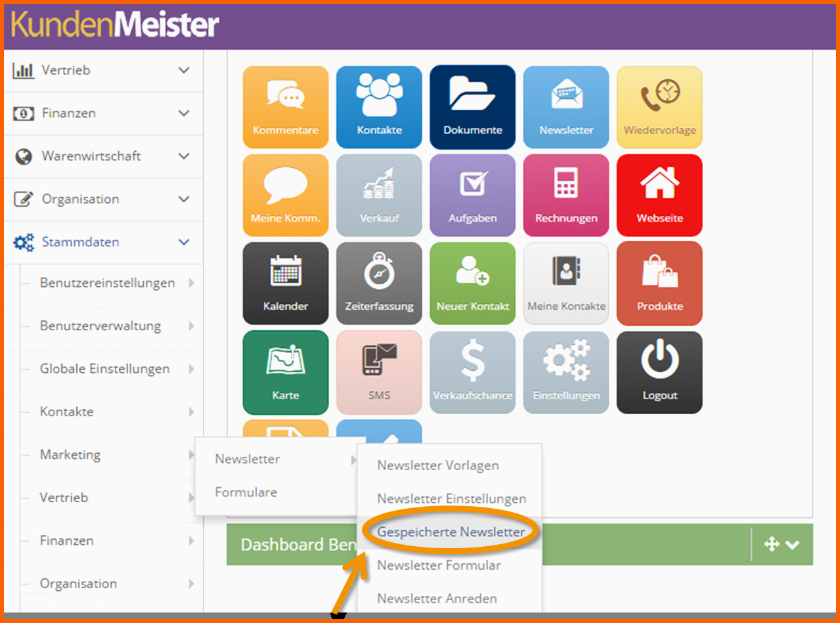Open the Kommentare dashboard tile
Viewport: 840px width, 623px height.
pos(286,107)
